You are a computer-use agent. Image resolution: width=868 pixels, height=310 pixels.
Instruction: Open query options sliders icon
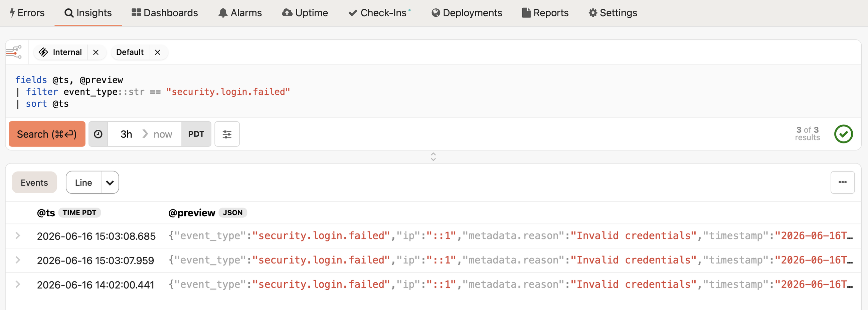227,134
